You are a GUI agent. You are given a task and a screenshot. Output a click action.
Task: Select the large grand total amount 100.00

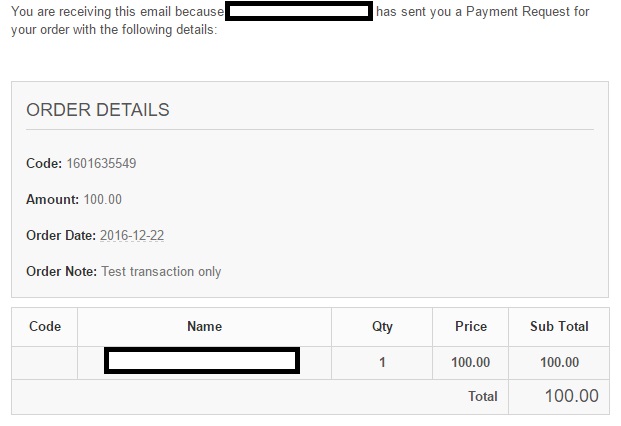click(x=571, y=396)
